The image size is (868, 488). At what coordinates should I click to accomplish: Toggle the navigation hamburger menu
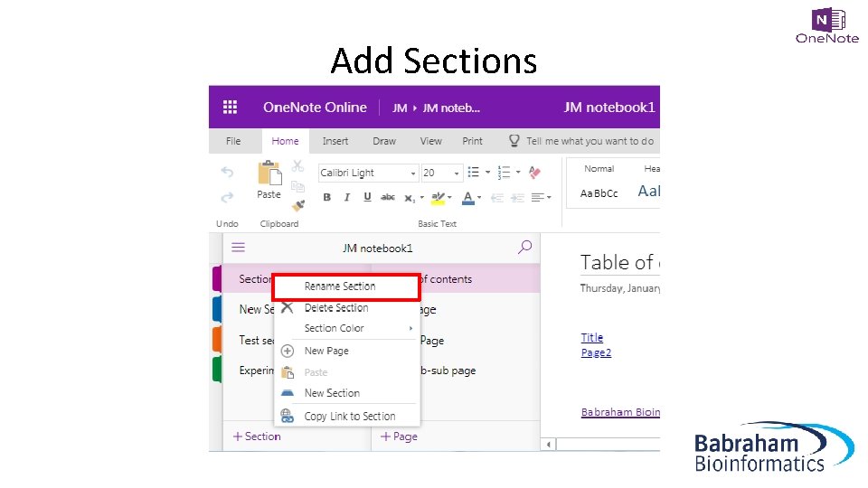pyautogui.click(x=238, y=248)
